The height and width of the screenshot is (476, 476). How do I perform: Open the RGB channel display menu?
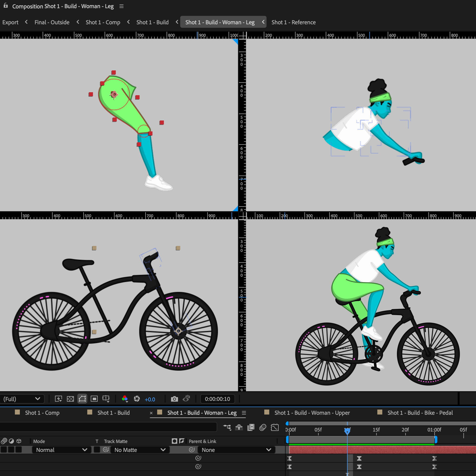[125, 399]
